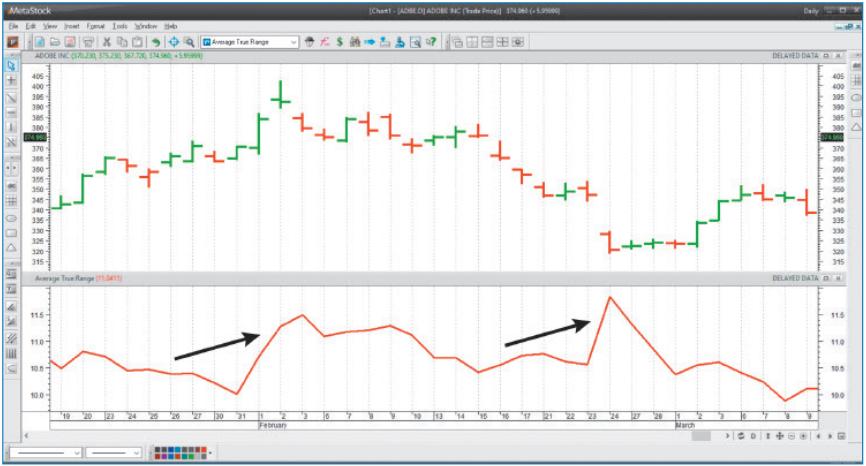Click the Average True Range panel title
The width and height of the screenshot is (866, 466).
click(64, 277)
